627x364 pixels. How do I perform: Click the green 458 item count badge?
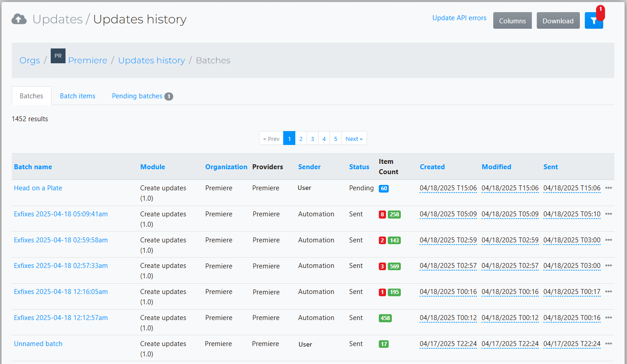(385, 318)
